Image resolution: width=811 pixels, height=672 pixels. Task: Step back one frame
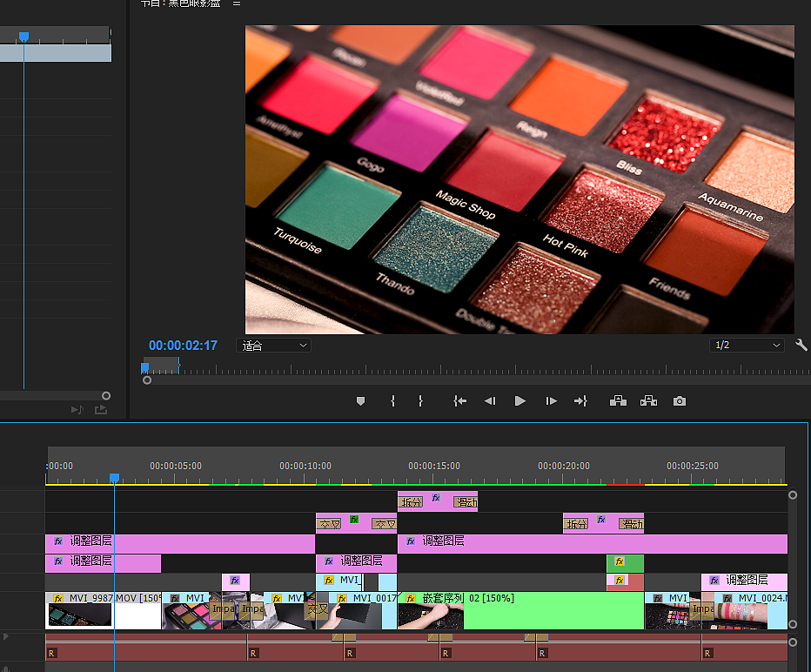tap(490, 401)
